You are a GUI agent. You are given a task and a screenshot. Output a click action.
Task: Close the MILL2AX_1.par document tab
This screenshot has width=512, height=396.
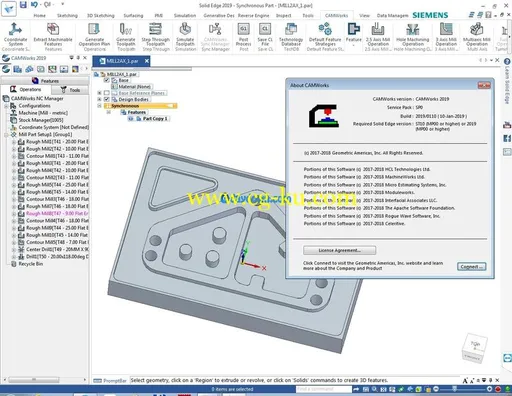coord(146,61)
